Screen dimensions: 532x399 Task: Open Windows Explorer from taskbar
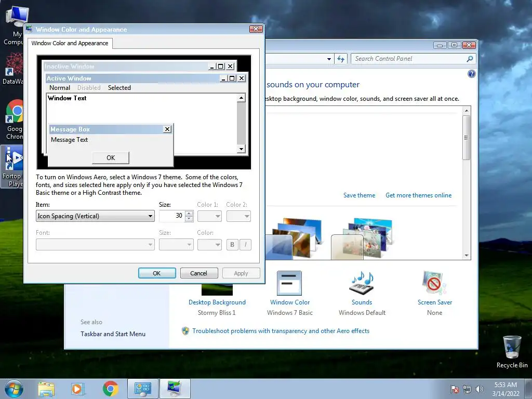point(46,389)
